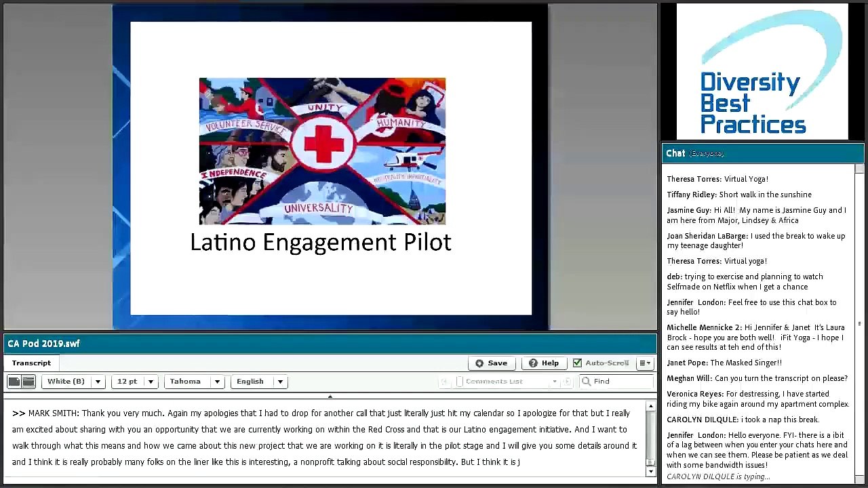Click transcript scrollbar down arrow
The image size is (868, 488).
tap(650, 472)
